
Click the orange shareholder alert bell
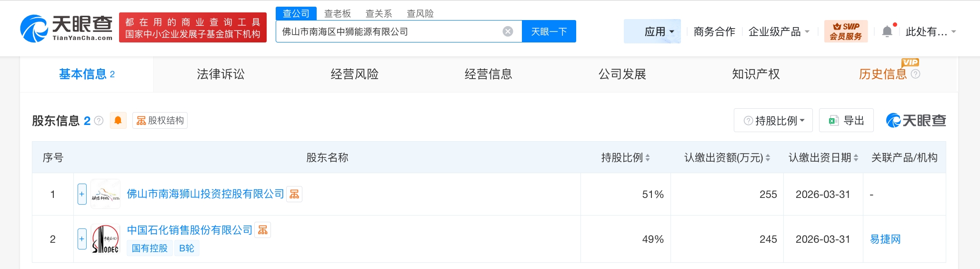pos(118,121)
